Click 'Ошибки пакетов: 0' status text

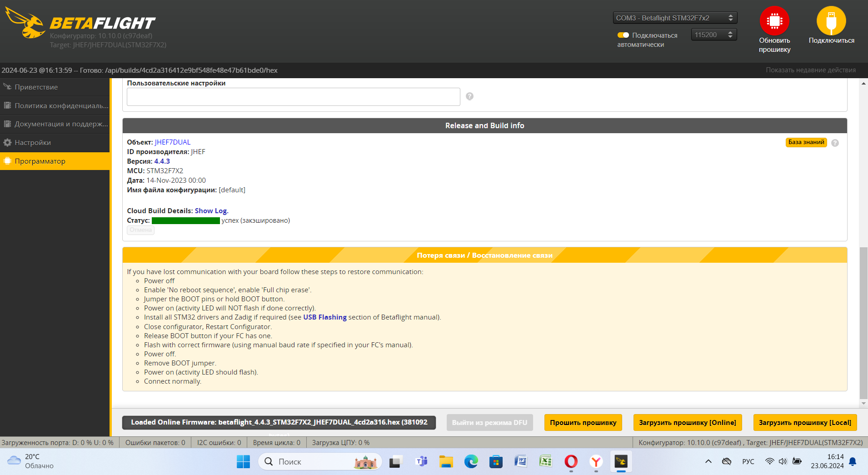(155, 442)
